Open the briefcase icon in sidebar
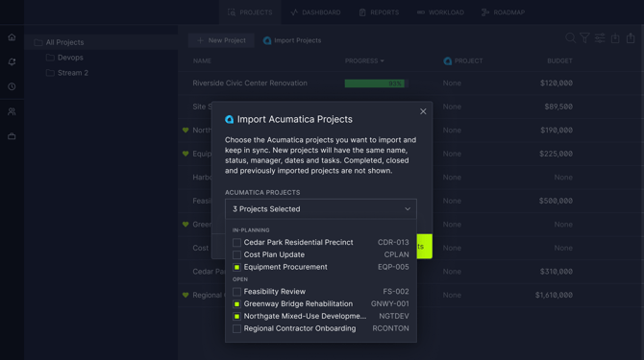Image resolution: width=644 pixels, height=360 pixels. tap(12, 136)
